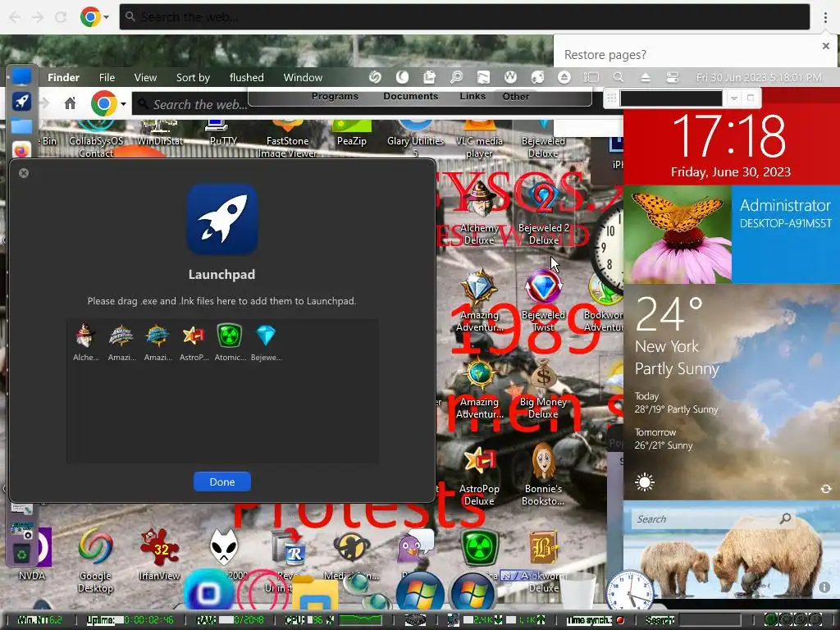Open the foobar2000 alien icon
Screen dimensions: 840x630
click(223, 547)
